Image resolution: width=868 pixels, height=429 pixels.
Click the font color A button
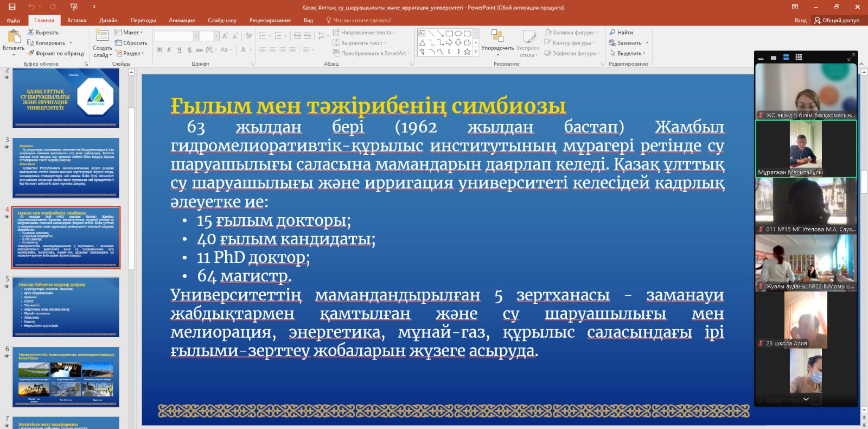(x=243, y=49)
